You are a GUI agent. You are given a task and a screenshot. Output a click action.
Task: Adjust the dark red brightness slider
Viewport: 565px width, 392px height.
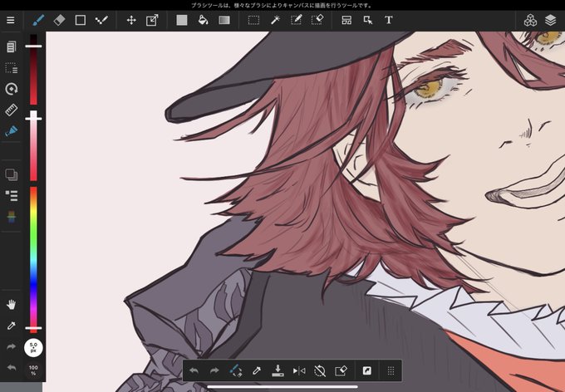[33, 69]
